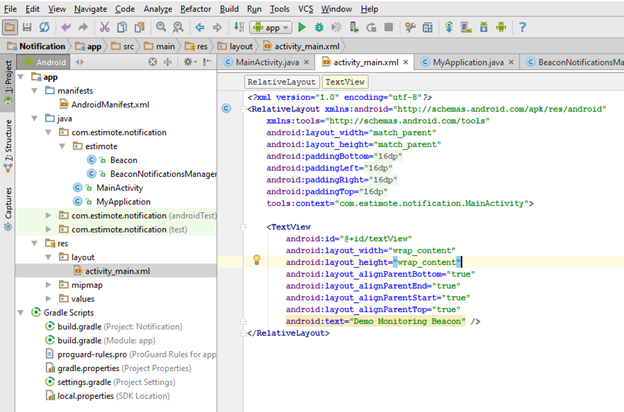Select AndroidManifest.xml in project tree
The height and width of the screenshot is (412, 624).
click(110, 105)
